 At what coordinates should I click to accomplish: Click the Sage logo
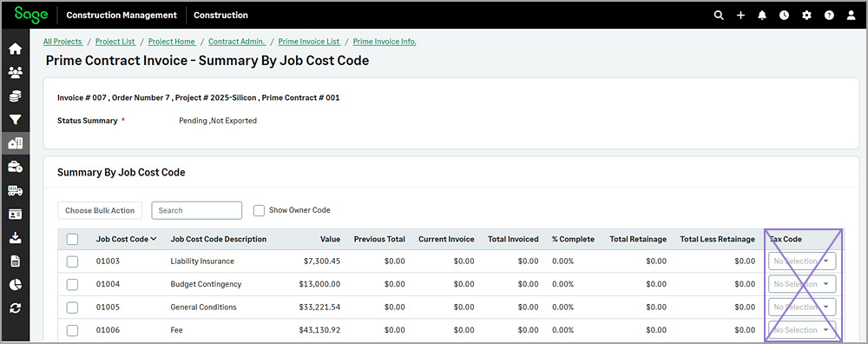point(30,15)
